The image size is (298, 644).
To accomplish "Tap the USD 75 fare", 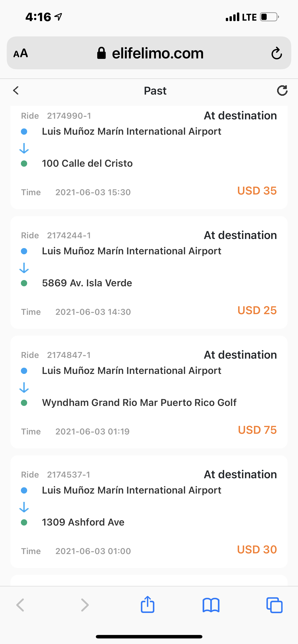I will pyautogui.click(x=257, y=430).
